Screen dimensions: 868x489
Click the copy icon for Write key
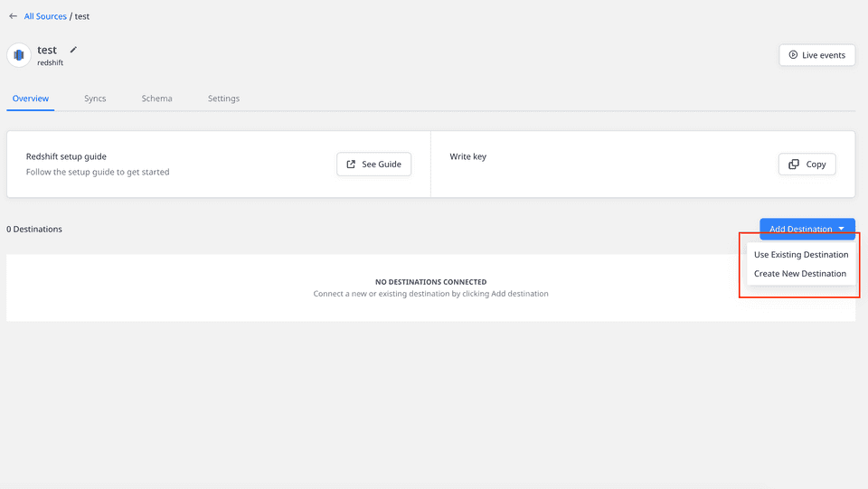(x=794, y=165)
